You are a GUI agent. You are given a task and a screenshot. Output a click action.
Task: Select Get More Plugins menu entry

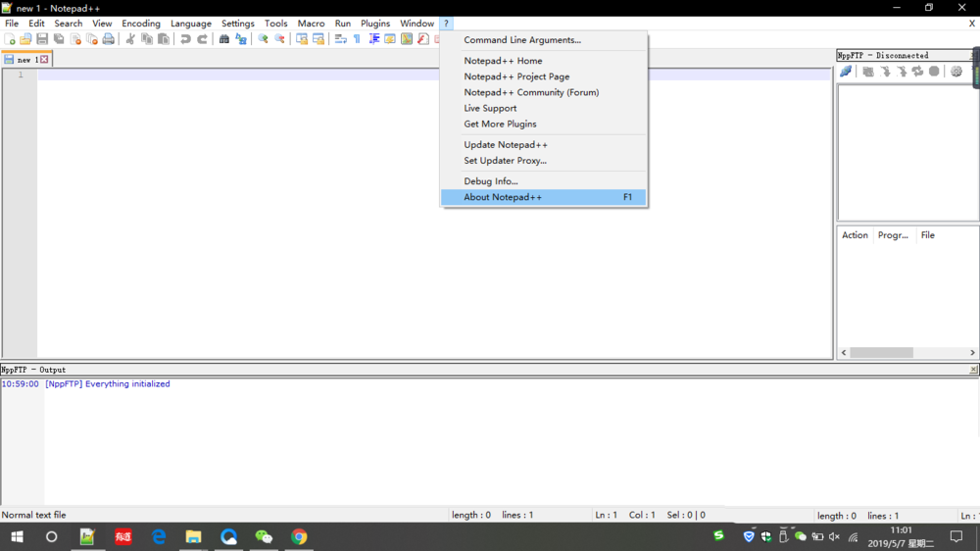pos(543,124)
